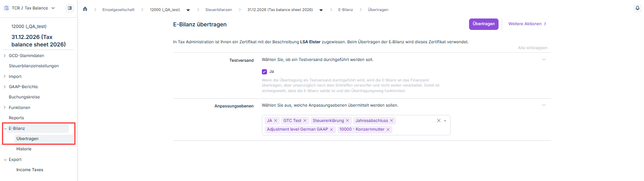Open Historie under E-Bilanz

pyautogui.click(x=24, y=149)
